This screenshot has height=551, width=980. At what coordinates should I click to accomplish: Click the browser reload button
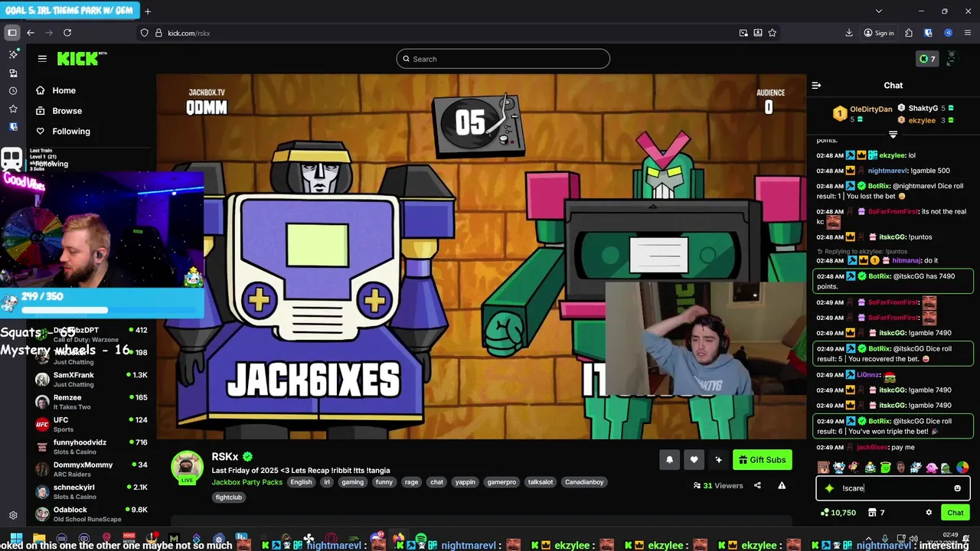point(67,33)
